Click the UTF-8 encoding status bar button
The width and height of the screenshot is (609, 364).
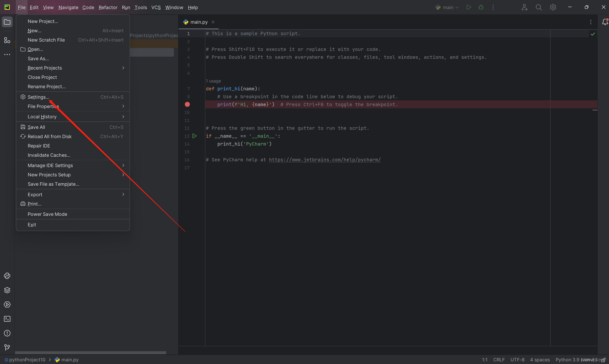click(x=517, y=360)
